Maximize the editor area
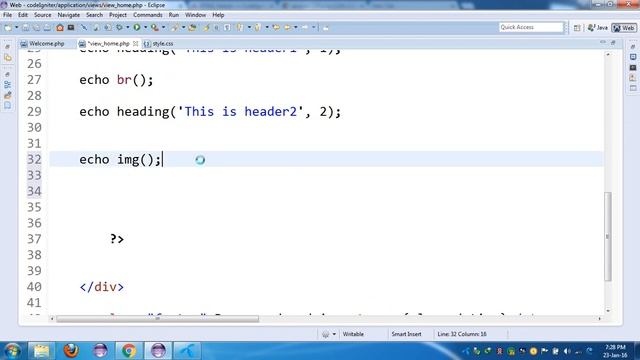Image resolution: width=640 pixels, height=360 pixels. tap(613, 42)
